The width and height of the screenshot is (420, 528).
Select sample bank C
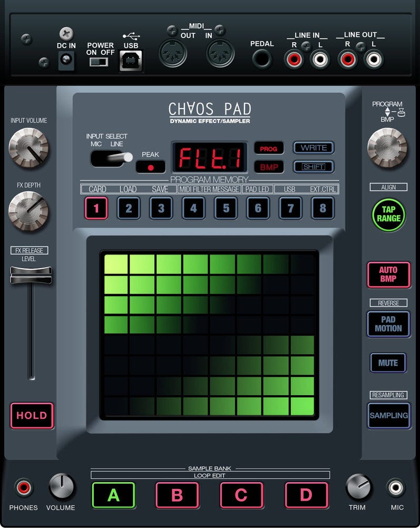tap(241, 495)
